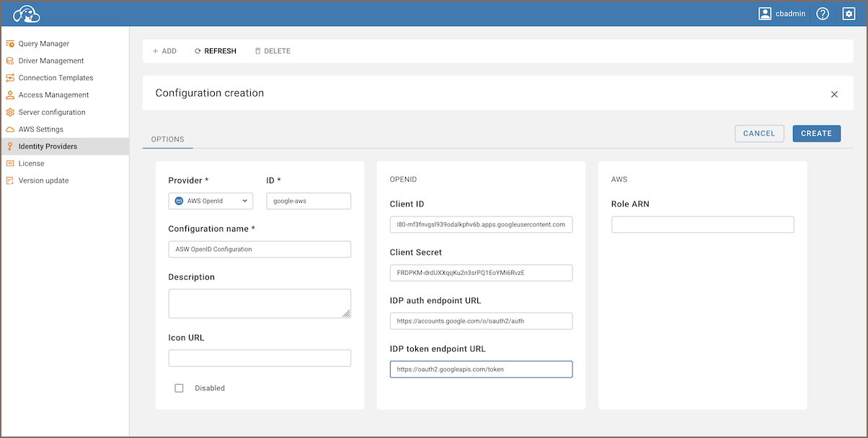This screenshot has height=438, width=868.
Task: Click into the Description text area
Action: pos(259,303)
